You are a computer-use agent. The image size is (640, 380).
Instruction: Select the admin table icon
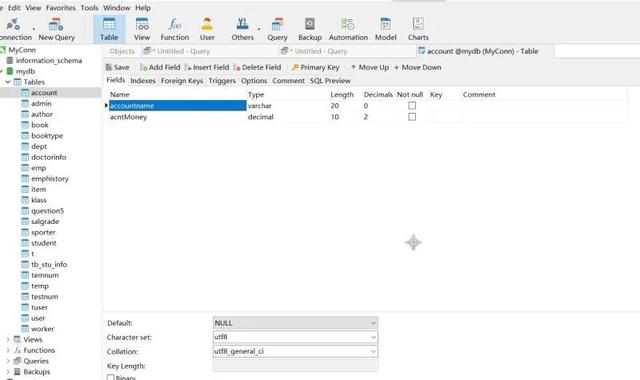(25, 104)
